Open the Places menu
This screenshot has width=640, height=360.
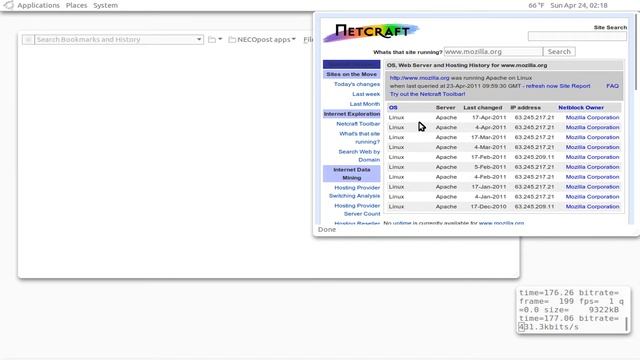[76, 5]
